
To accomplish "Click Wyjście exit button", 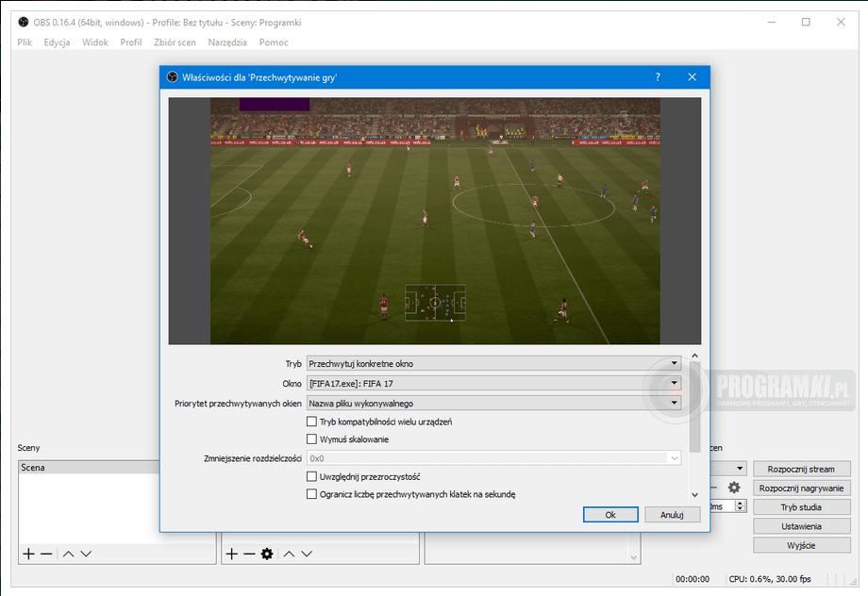I will 802,545.
